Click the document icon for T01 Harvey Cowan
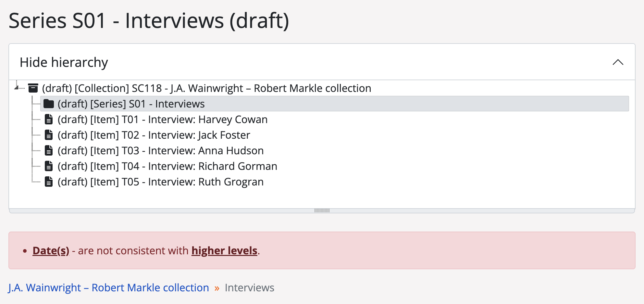Screen dimensions: 644x304 click(49, 119)
